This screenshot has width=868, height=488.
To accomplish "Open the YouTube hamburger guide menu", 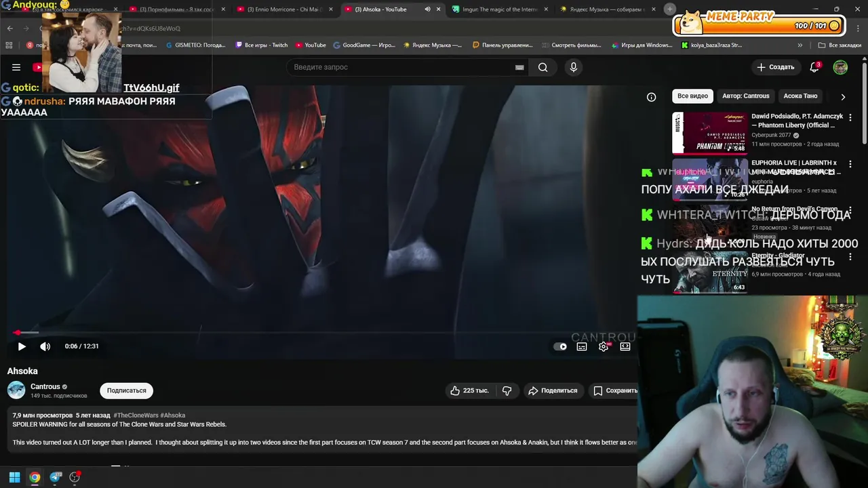I will [x=16, y=67].
